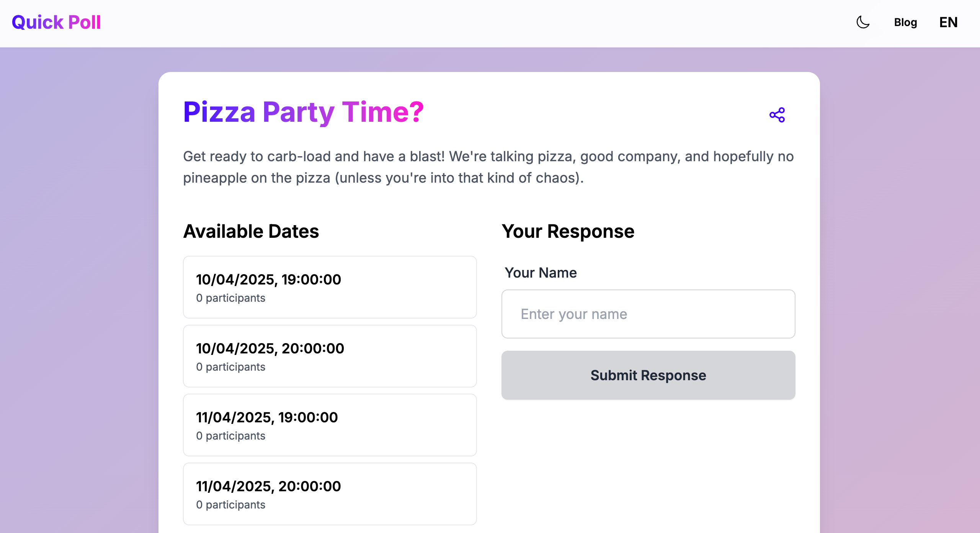Click the Your Name field label
Screen dimensions: 980x533
click(x=541, y=273)
